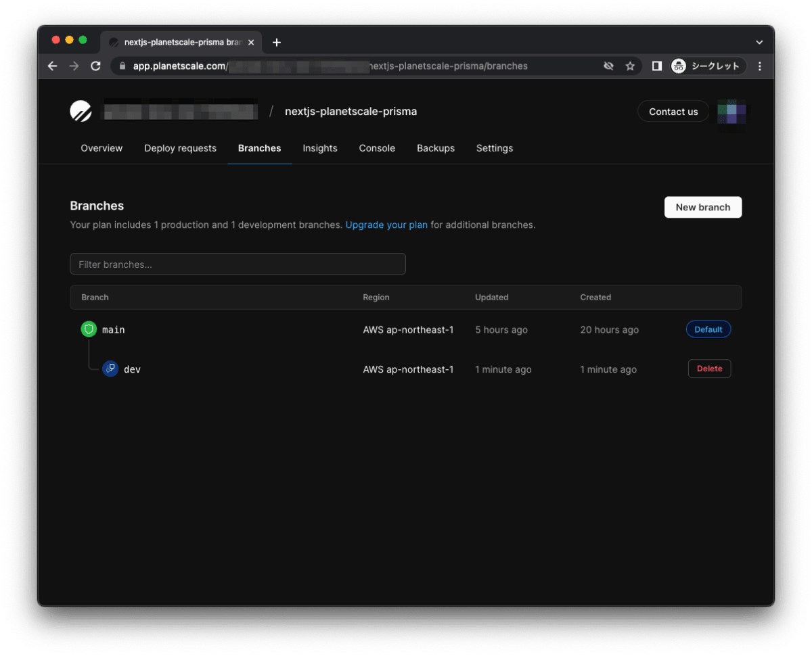
Task: Go to the Settings tab
Action: click(495, 148)
